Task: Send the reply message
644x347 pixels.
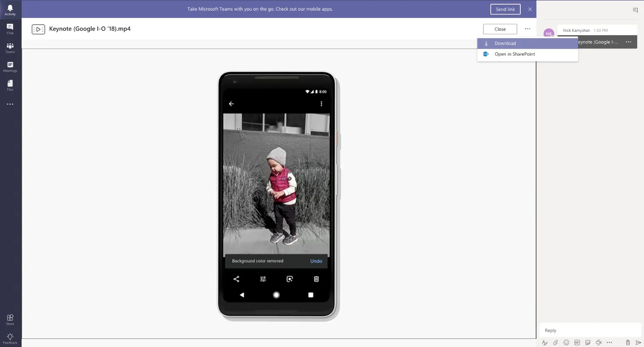Action: pos(638,342)
